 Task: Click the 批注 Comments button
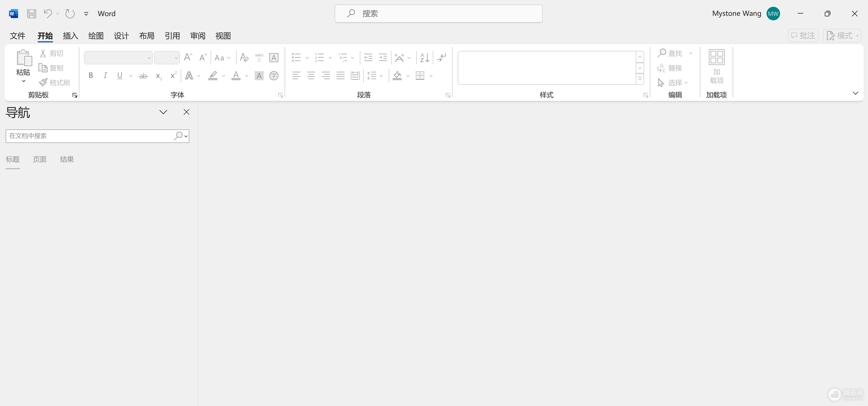803,35
